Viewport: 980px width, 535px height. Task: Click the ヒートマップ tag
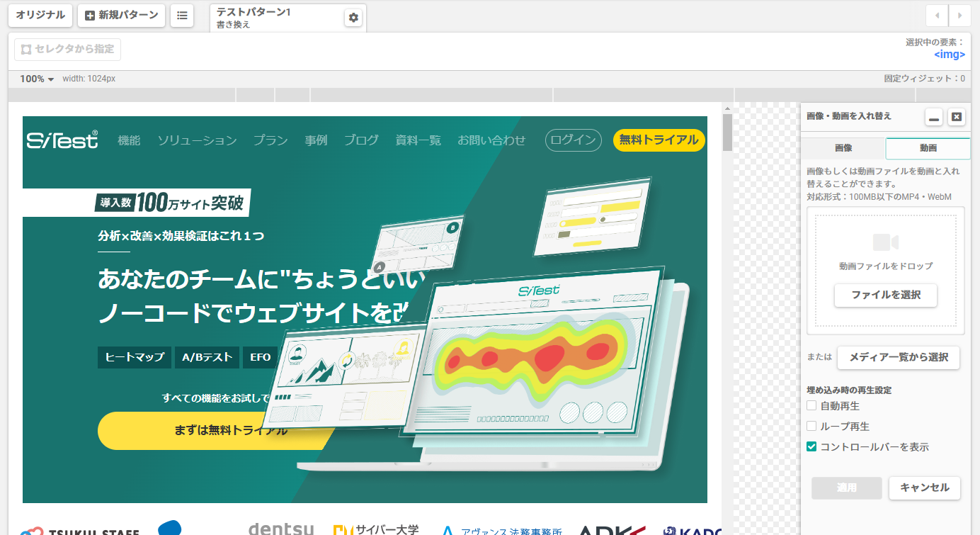pos(135,357)
